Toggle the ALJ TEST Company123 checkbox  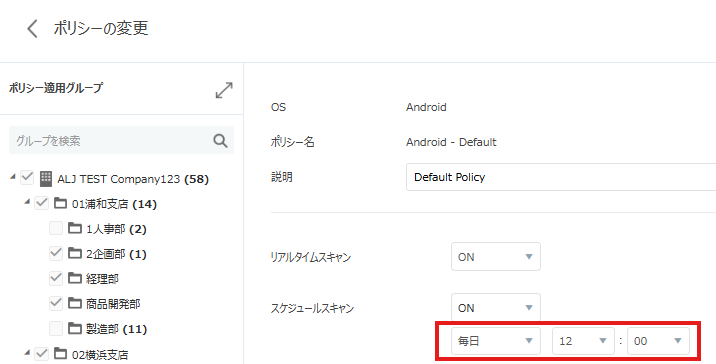(x=27, y=177)
